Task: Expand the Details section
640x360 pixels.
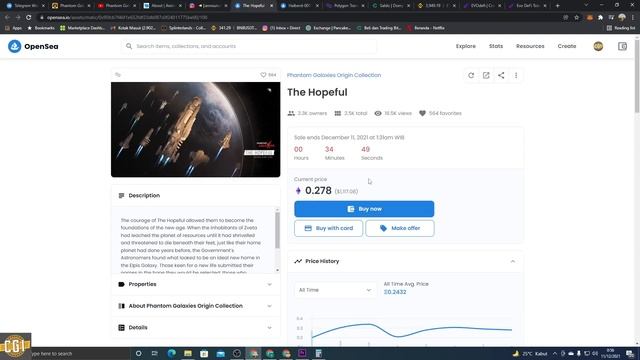Action: pos(196,327)
